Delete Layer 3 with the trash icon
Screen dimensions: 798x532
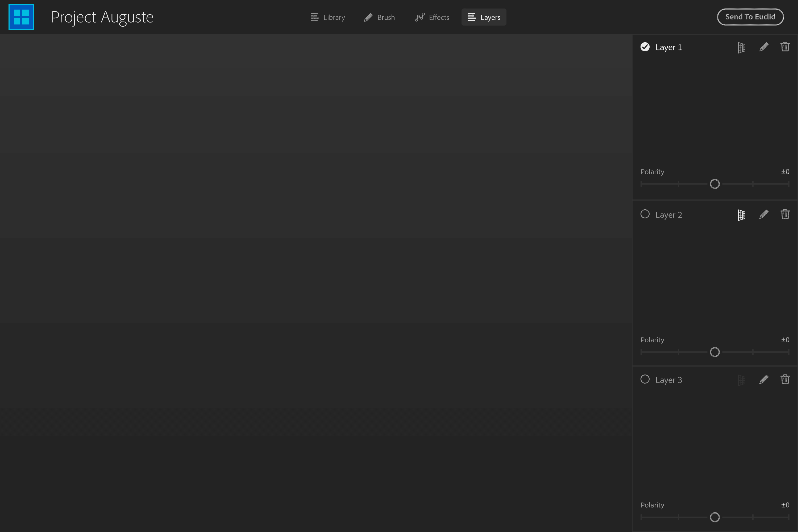785,379
